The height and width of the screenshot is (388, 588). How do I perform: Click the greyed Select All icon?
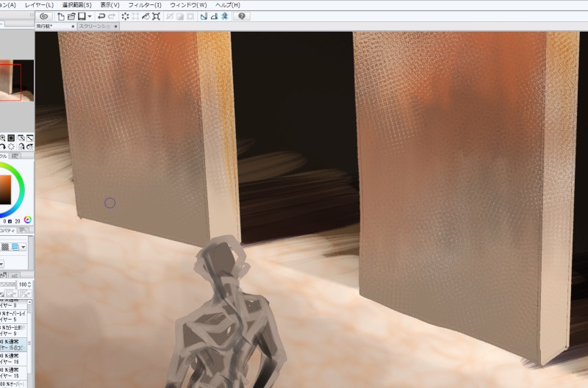pos(170,16)
